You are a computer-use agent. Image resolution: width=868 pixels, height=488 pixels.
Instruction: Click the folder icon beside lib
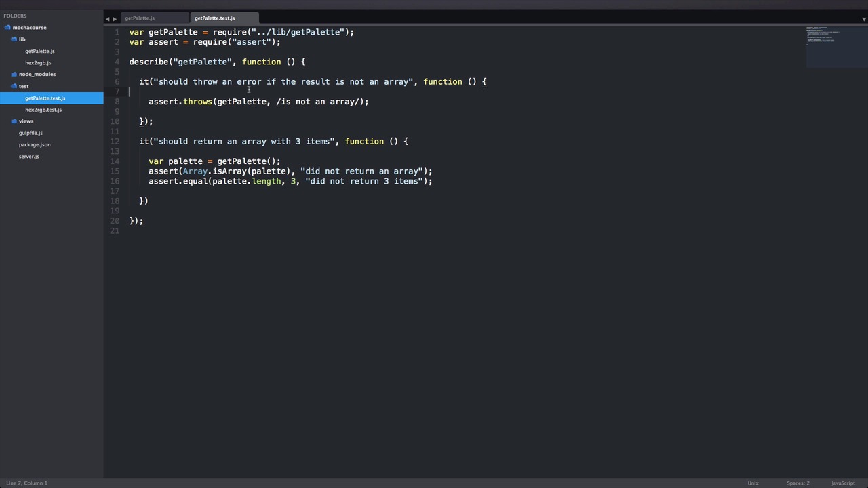14,39
